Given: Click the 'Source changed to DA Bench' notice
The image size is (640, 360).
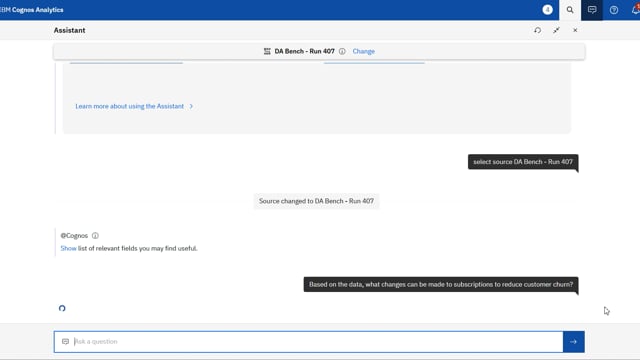Looking at the screenshot, I should click(x=316, y=201).
